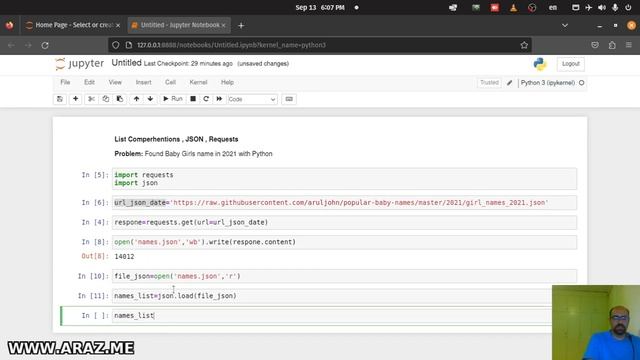Click the pencil edit-mode icon near Trusted
This screenshot has height=360, width=640.
pos(509,83)
